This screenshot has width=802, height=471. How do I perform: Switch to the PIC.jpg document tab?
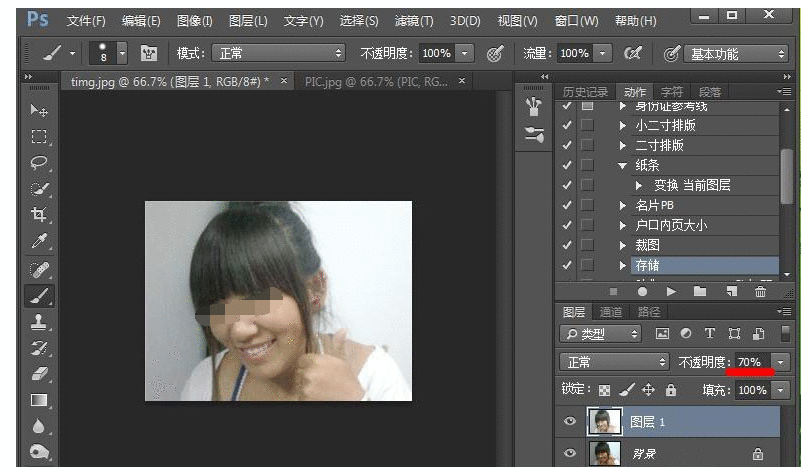pyautogui.click(x=376, y=81)
